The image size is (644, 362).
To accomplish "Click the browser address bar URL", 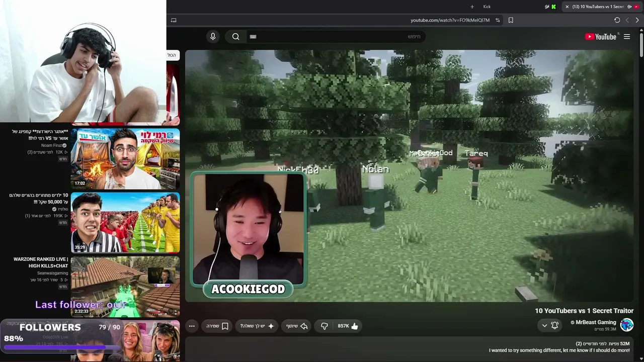I will 450,20.
